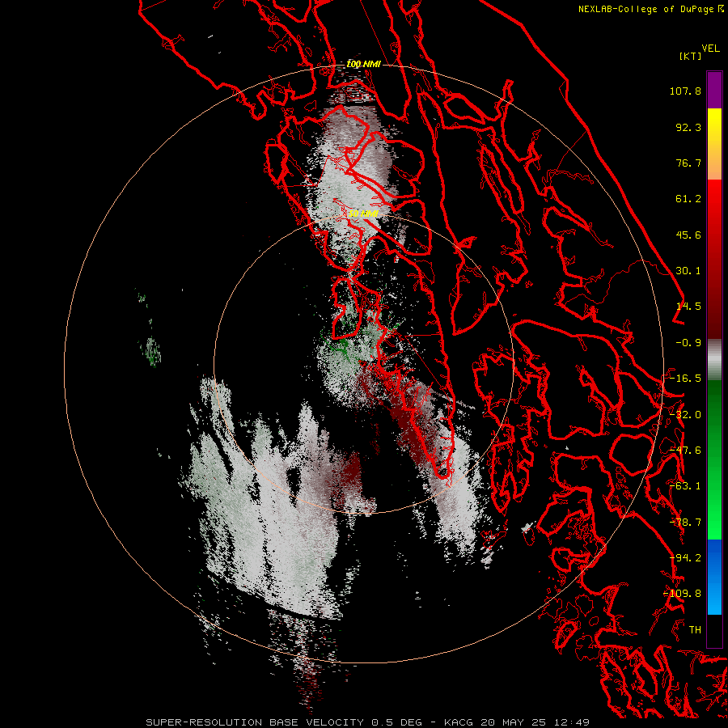
Task: Click the -78.7 velocity scale value
Action: click(685, 523)
